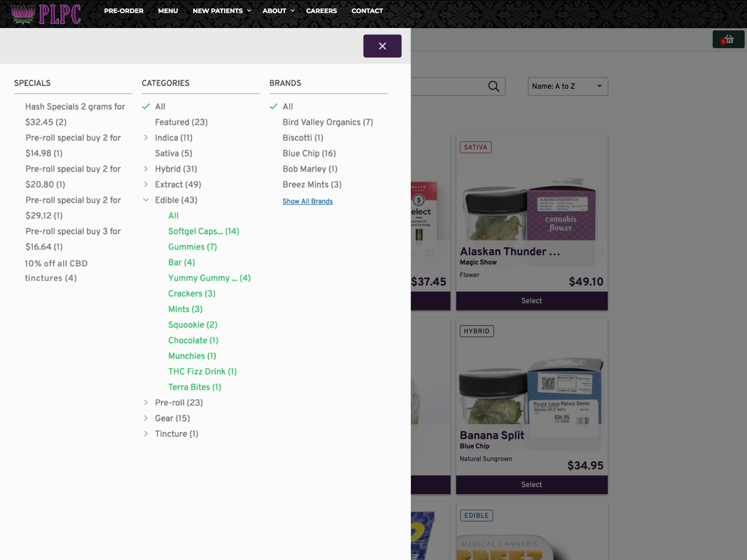This screenshot has height=560, width=747.
Task: Pick Pre-roll special buy 2 for $29.12
Action: pos(73,208)
